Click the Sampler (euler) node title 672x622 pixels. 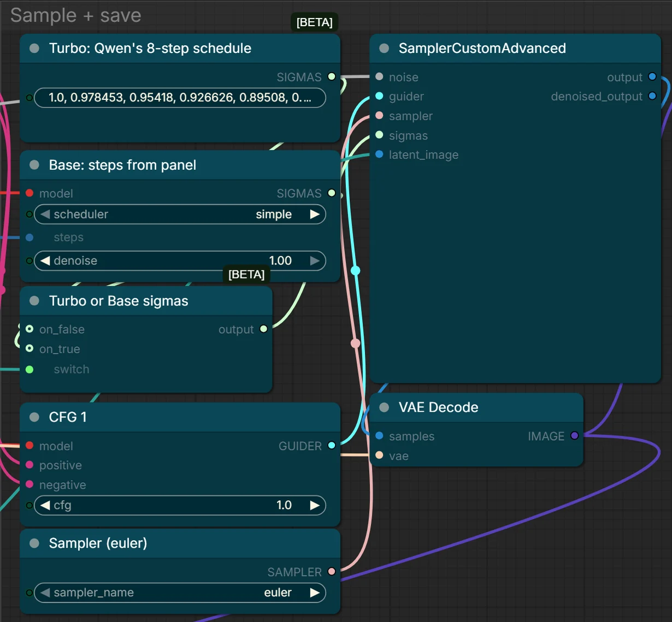coord(98,543)
